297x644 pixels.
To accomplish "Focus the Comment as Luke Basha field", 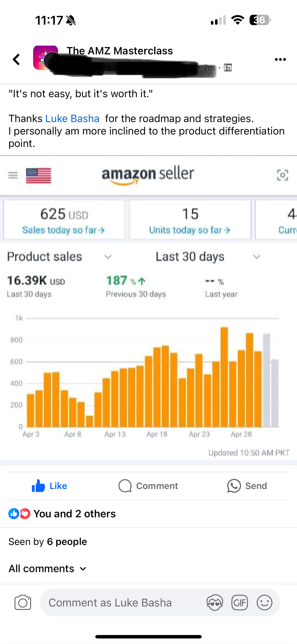I will 120,603.
